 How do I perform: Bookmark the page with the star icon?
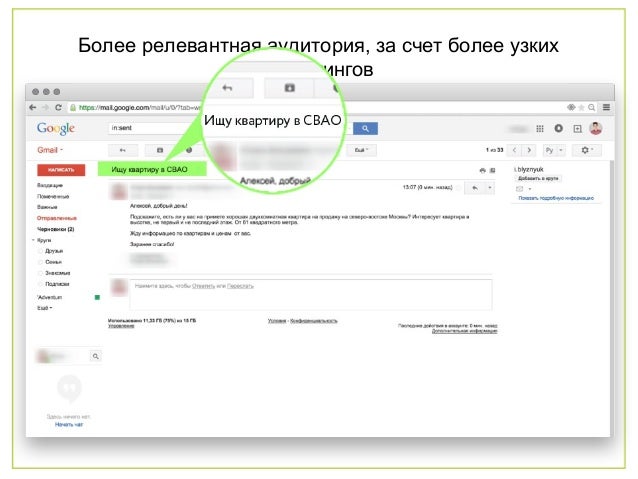pos(581,107)
